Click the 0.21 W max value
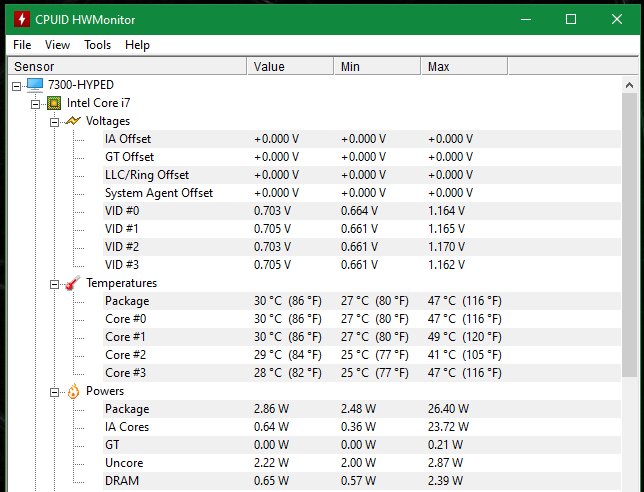The width and height of the screenshot is (644, 492). coord(446,445)
